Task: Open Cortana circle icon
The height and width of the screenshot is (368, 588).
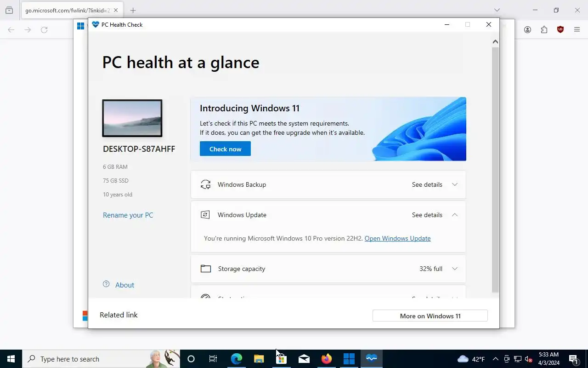Action: tap(191, 359)
